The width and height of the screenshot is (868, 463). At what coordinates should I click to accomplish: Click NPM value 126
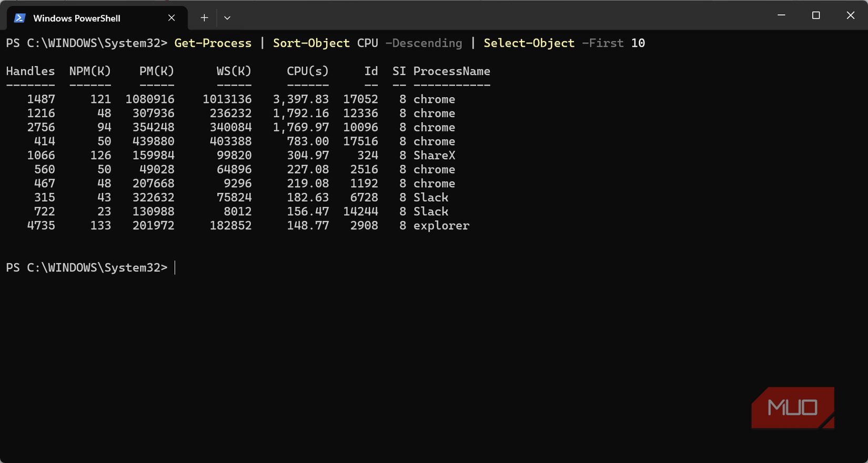click(100, 156)
